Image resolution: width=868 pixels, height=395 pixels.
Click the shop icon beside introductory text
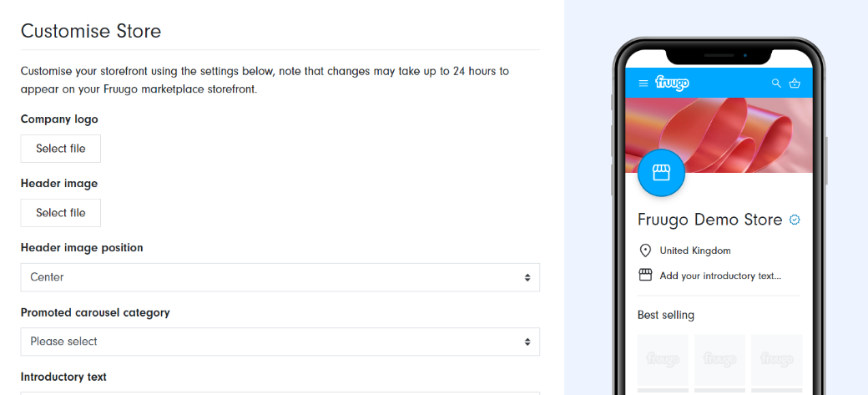645,276
